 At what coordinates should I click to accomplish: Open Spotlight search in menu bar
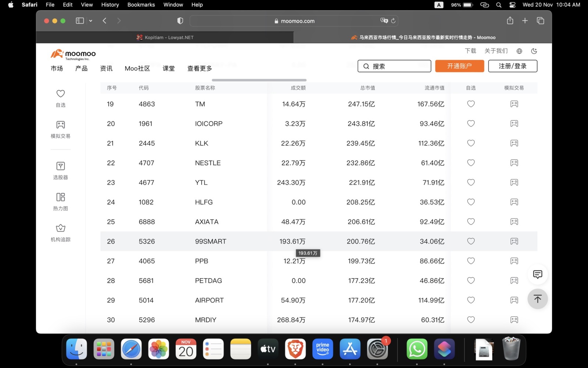499,5
